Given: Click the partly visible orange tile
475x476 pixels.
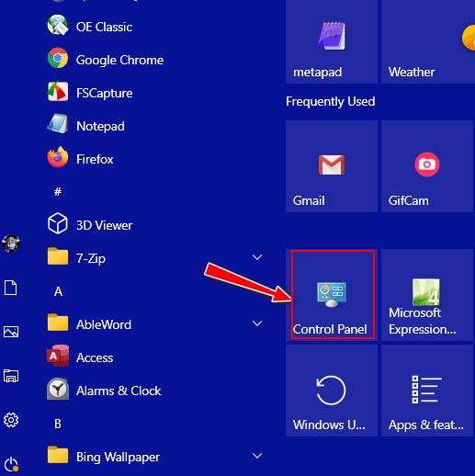Looking at the screenshot, I should [x=469, y=38].
